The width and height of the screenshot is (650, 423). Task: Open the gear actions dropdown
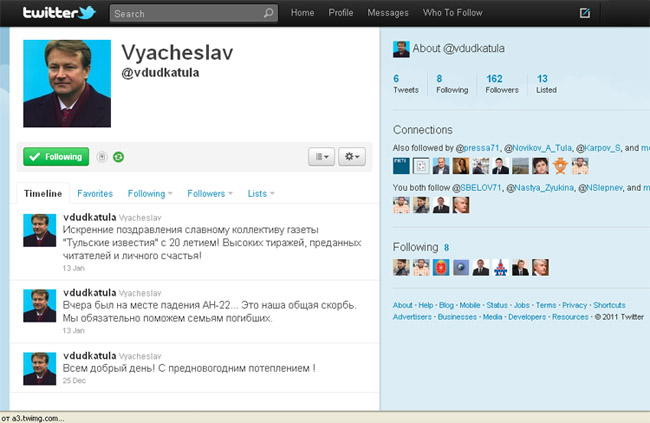click(x=352, y=157)
